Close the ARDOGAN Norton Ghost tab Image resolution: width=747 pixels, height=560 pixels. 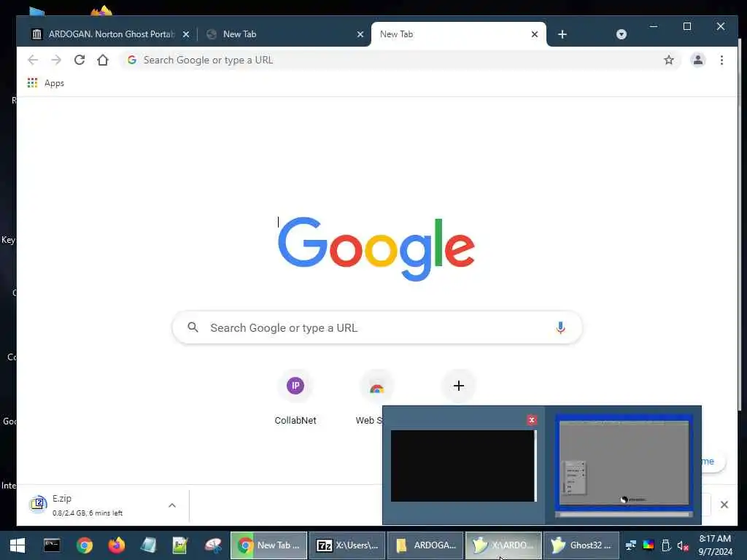pyautogui.click(x=186, y=34)
